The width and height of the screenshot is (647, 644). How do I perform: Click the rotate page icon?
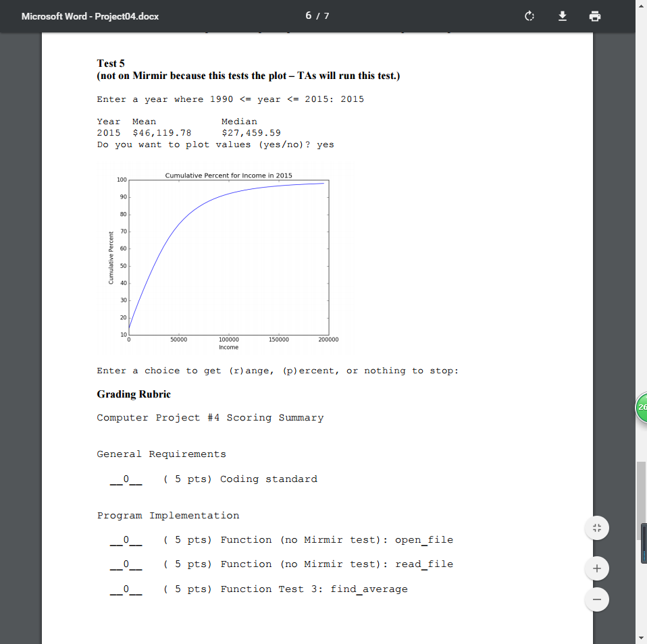(529, 16)
